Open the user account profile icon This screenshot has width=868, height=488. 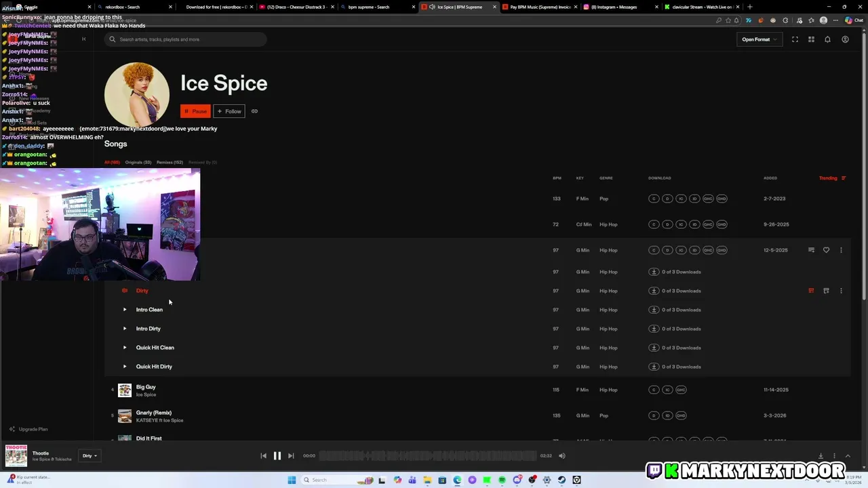845,39
